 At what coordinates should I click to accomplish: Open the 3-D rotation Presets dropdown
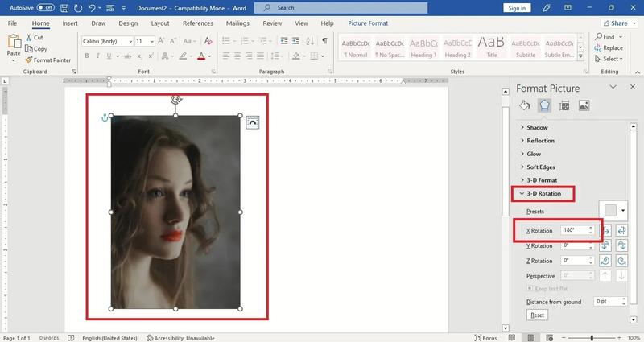click(x=614, y=211)
